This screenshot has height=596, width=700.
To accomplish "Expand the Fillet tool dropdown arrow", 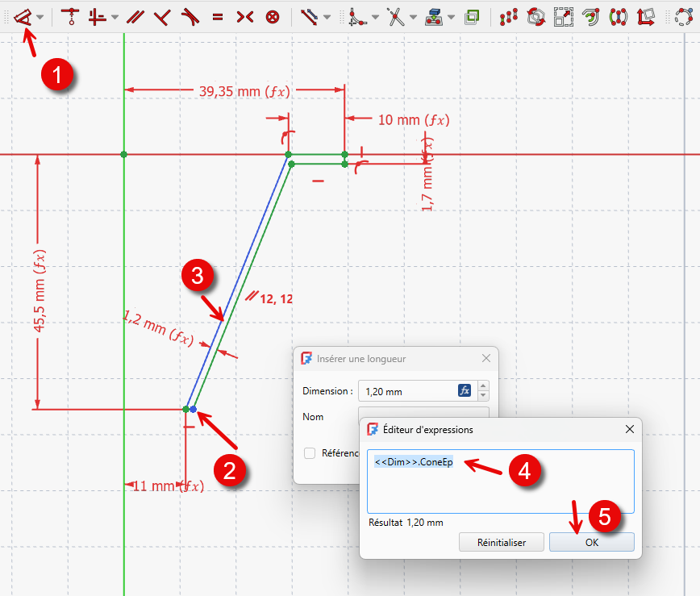I will pyautogui.click(x=375, y=17).
